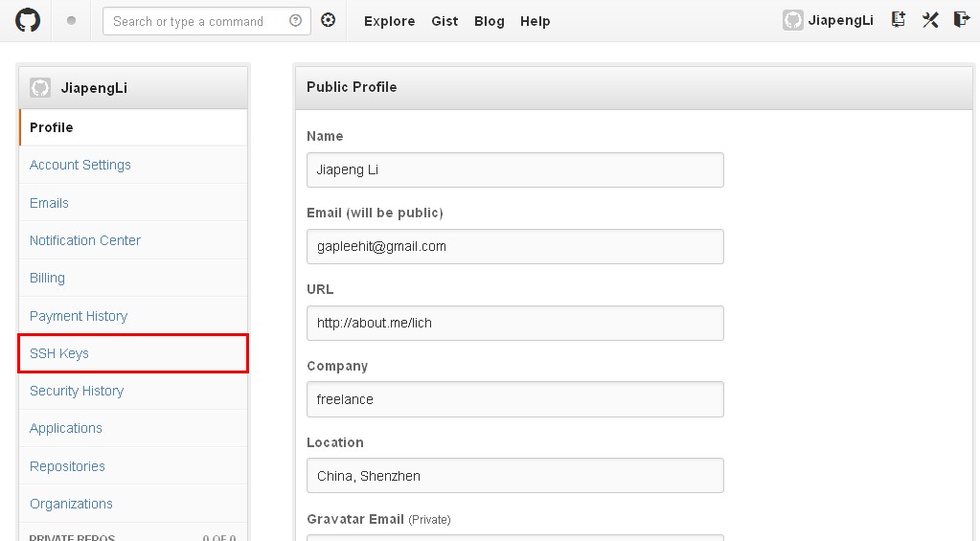The width and height of the screenshot is (980, 541).
Task: Open the advanced search gear icon
Action: pyautogui.click(x=329, y=20)
